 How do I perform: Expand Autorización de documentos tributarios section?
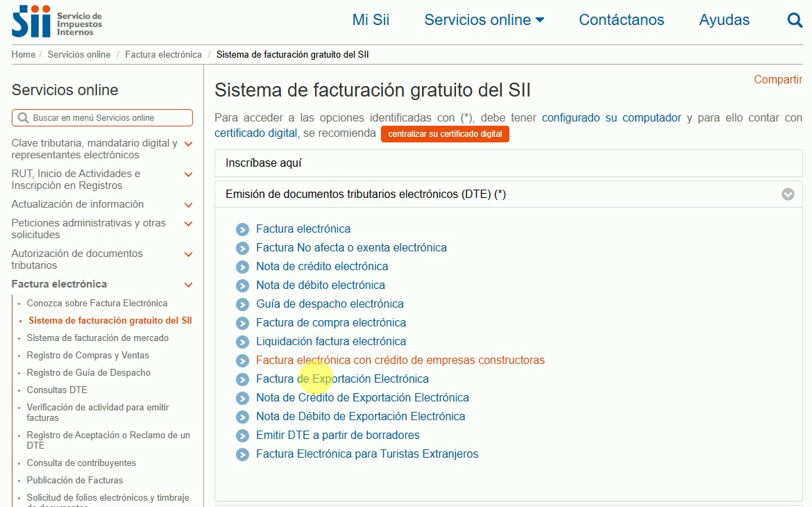point(189,254)
